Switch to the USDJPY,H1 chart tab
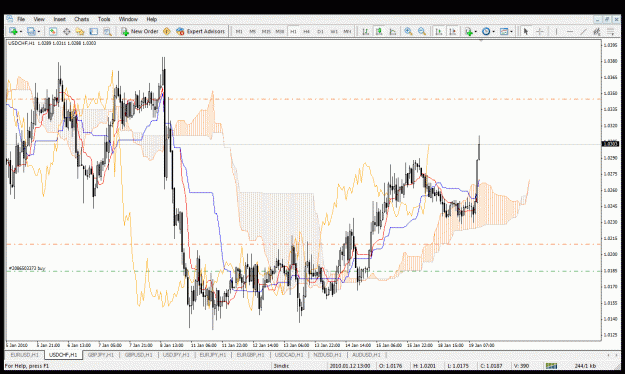This screenshot has height=374, width=625. 176,355
